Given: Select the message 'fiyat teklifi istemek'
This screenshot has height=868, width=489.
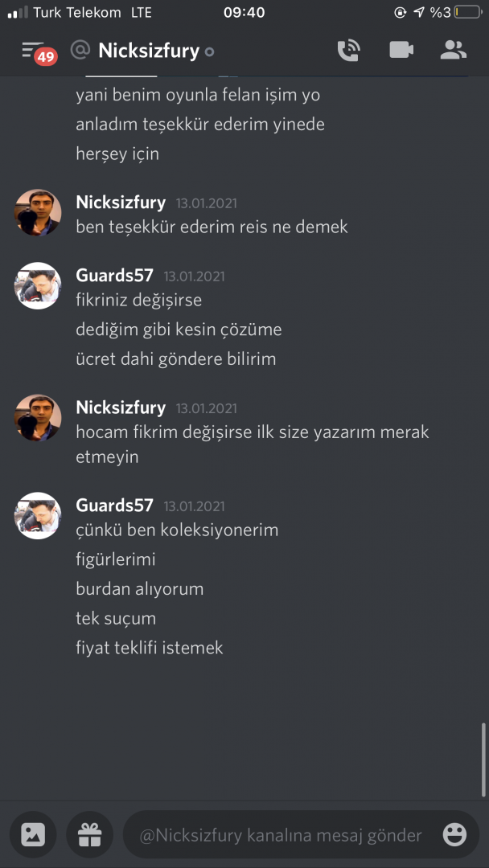Looking at the screenshot, I should (x=150, y=648).
